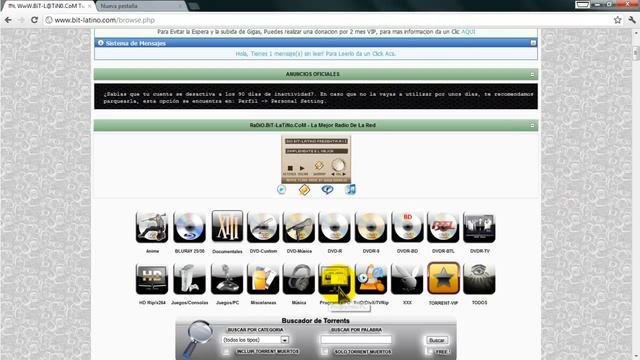Play the radio stream in the player
The image size is (640, 360).
[302, 168]
